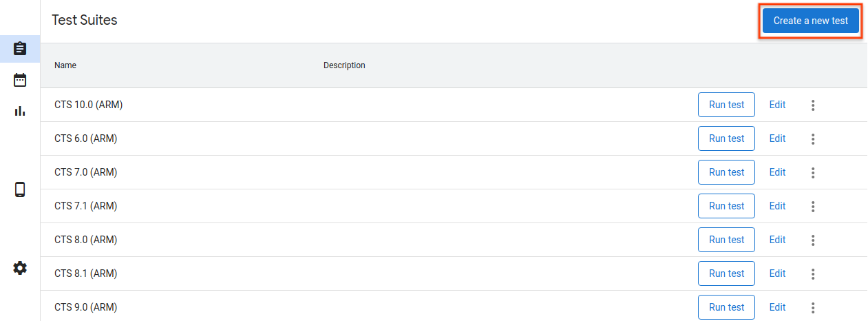Edit the CTS 6.0 (ARM) suite
Image resolution: width=868 pixels, height=321 pixels.
[x=777, y=139]
